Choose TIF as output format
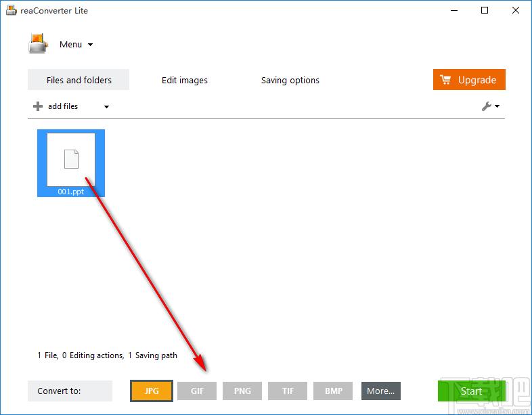Viewport: 532px width, 415px height. (x=288, y=391)
